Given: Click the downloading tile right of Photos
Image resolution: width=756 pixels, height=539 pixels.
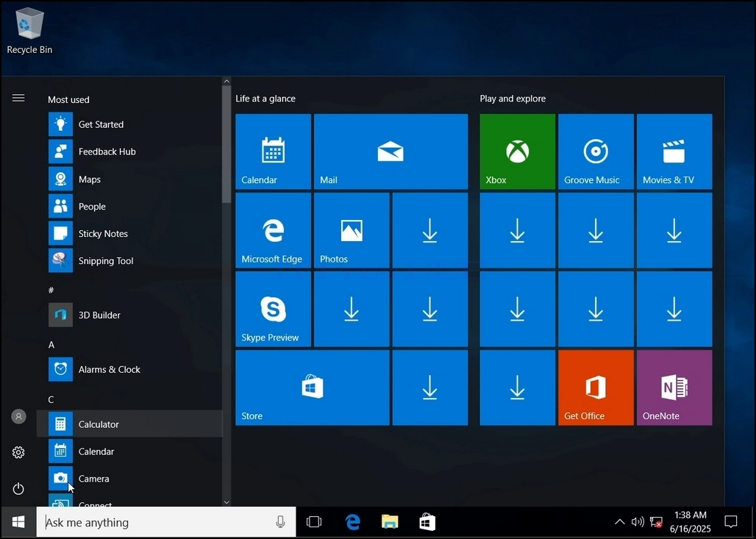Looking at the screenshot, I should [x=430, y=230].
